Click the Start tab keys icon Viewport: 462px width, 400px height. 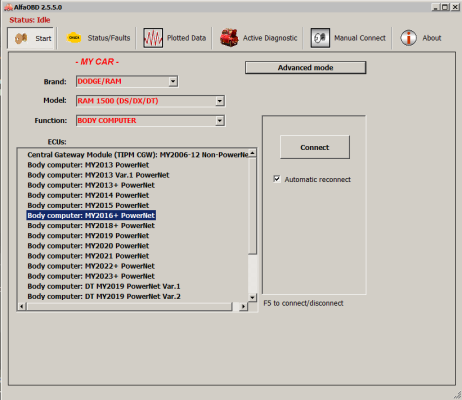(21, 38)
